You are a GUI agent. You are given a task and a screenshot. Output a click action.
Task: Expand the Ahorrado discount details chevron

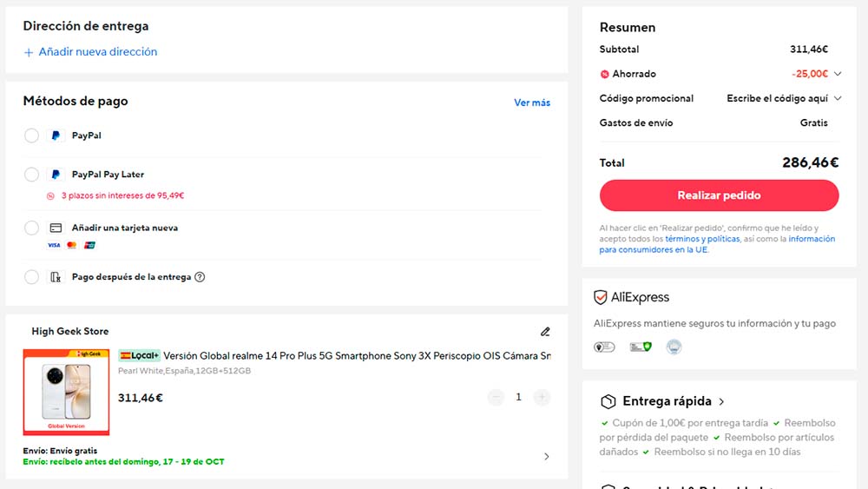click(x=838, y=74)
